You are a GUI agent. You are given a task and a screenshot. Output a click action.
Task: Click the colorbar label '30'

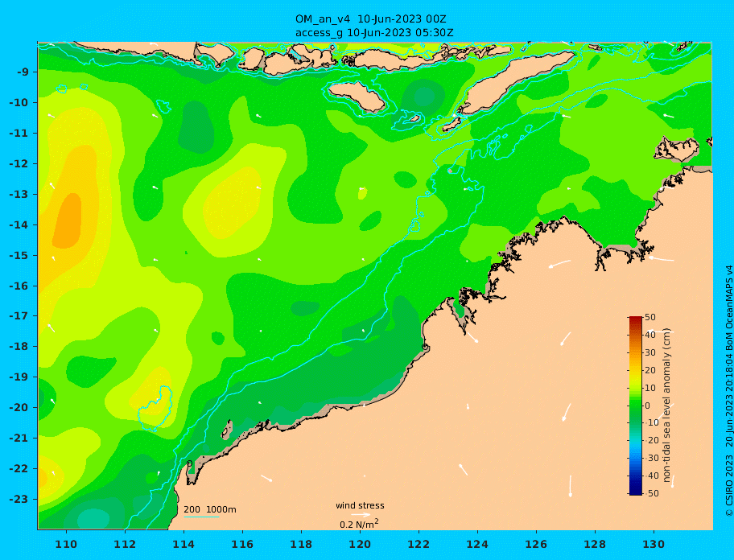pyautogui.click(x=650, y=352)
